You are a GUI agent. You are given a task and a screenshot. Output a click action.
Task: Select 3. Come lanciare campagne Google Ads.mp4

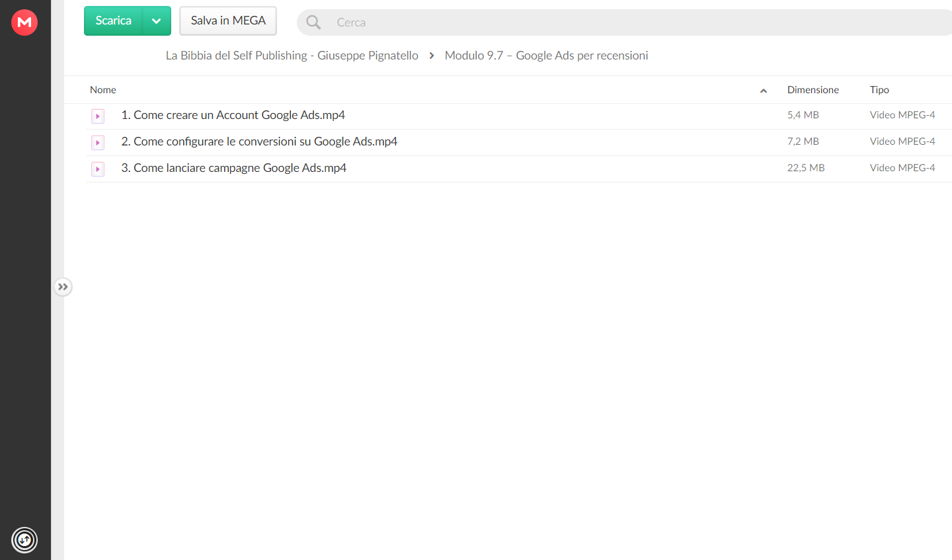coord(519,169)
